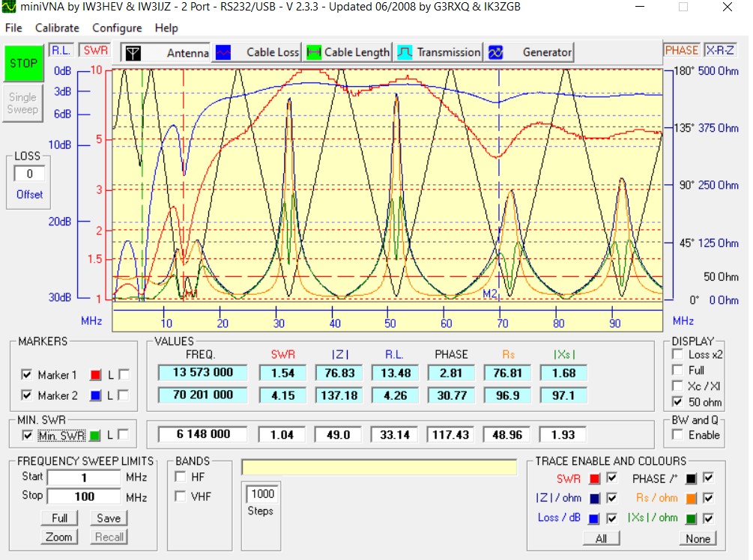Click the Zoom sweep button

pyautogui.click(x=59, y=537)
